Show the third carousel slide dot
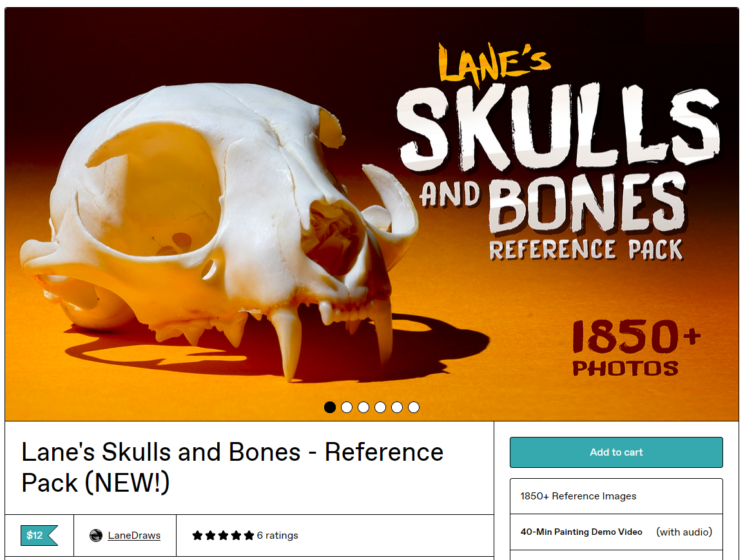745x560 pixels. click(363, 407)
